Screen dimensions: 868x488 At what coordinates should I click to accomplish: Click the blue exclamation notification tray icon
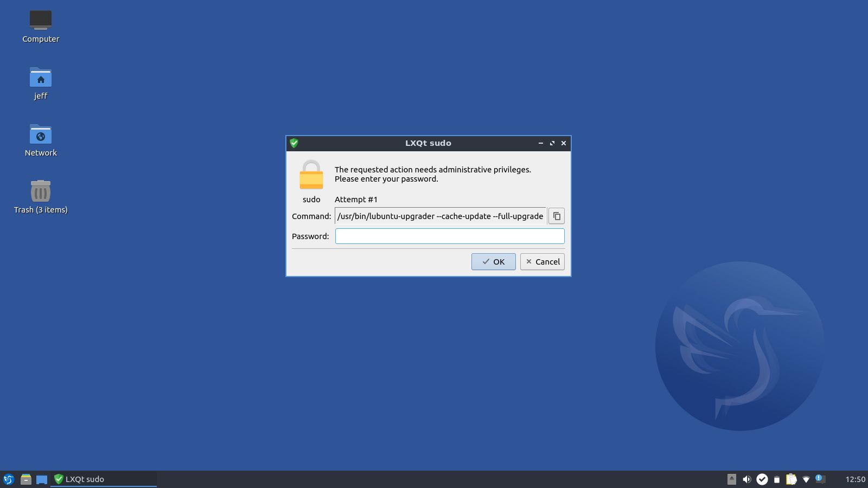click(820, 479)
